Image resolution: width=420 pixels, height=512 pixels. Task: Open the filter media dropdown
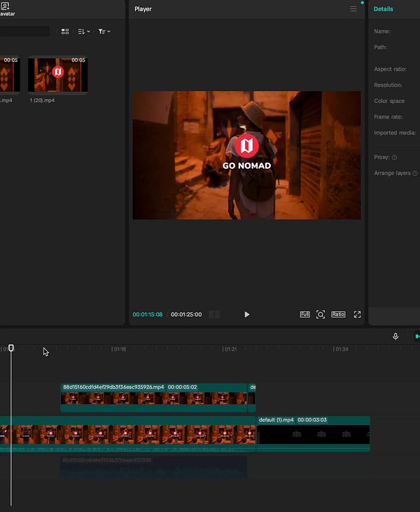pyautogui.click(x=104, y=32)
